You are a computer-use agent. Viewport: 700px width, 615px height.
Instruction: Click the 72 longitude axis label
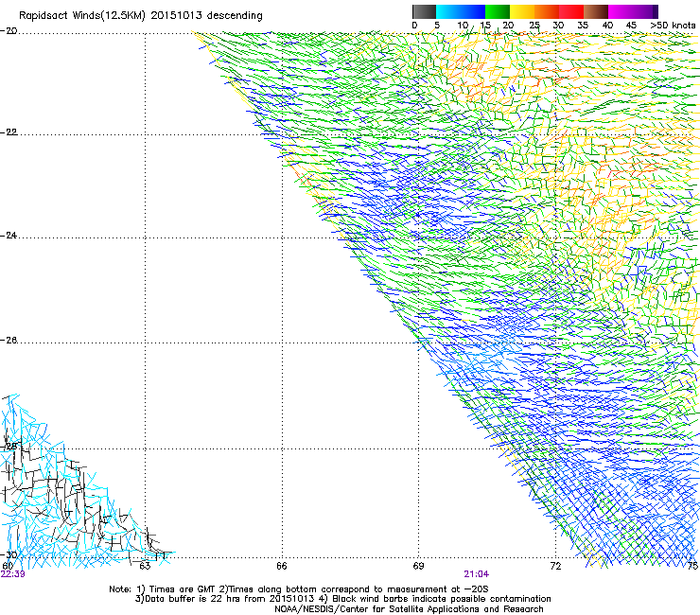[555, 566]
